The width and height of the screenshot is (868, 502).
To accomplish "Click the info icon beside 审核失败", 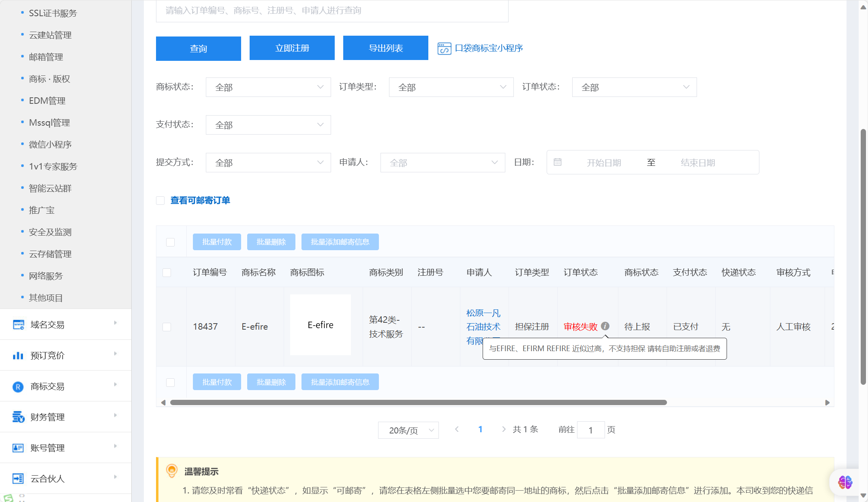I will tap(605, 326).
